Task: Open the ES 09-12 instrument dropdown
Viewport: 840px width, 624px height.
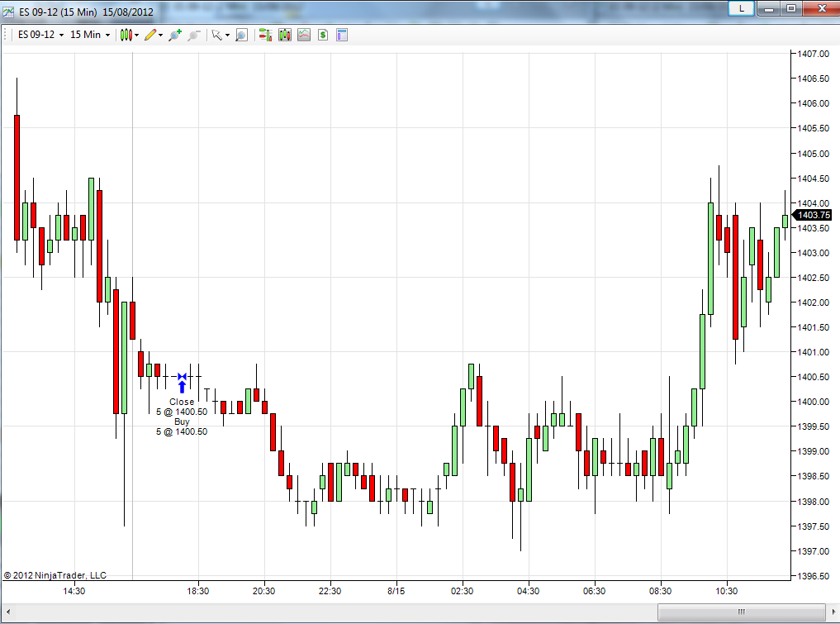Action: pos(40,35)
